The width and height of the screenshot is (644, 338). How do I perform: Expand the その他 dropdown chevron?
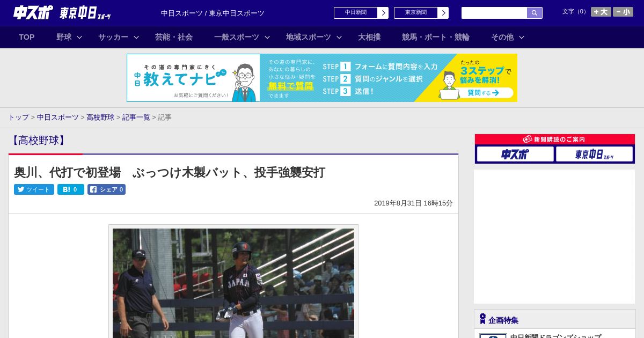[x=522, y=37]
